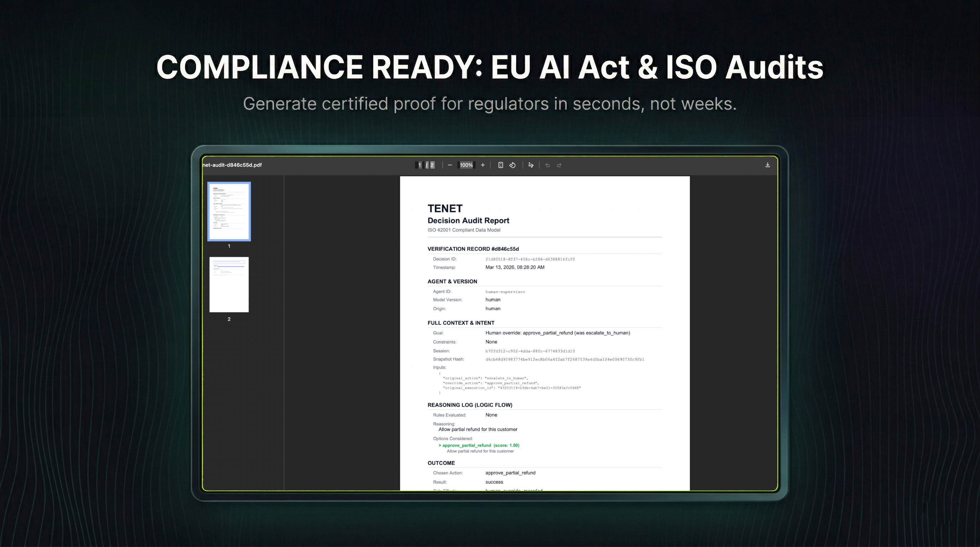The image size is (980, 547).
Task: Click the zoom out minus icon
Action: coord(450,165)
